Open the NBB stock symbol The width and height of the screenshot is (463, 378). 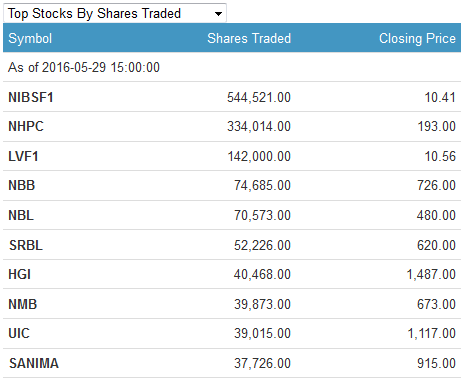click(x=22, y=185)
